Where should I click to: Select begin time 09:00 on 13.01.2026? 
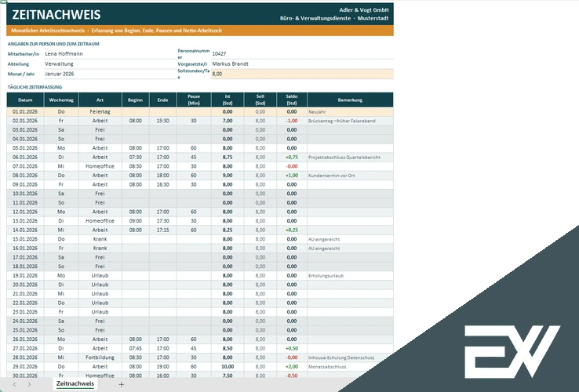[x=136, y=221]
